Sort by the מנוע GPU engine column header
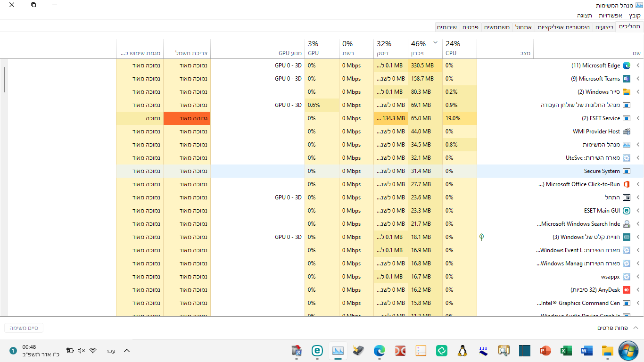Screen dimensions: 644x362 click(258, 49)
